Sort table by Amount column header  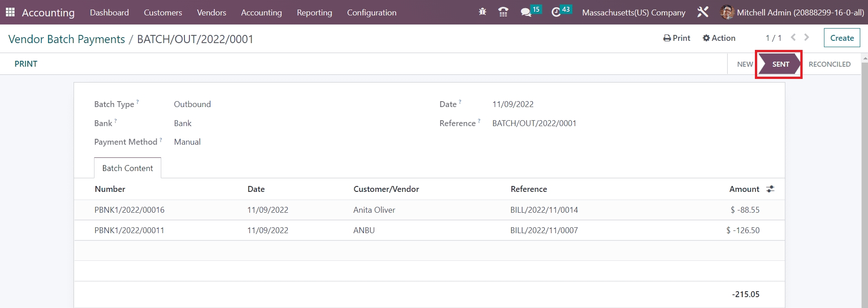(744, 189)
